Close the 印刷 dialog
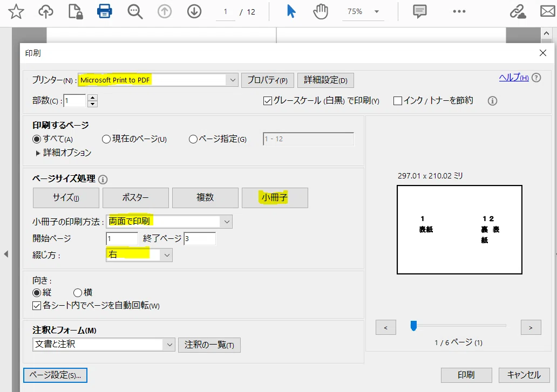 click(x=543, y=53)
